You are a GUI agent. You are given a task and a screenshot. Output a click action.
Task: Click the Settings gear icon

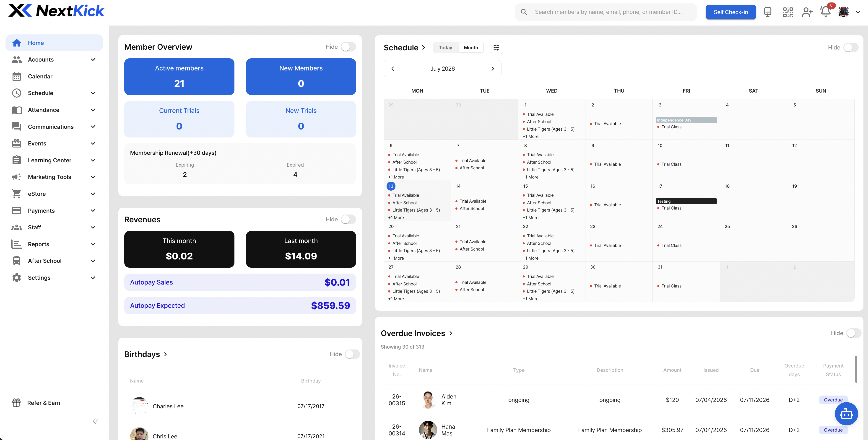click(16, 278)
